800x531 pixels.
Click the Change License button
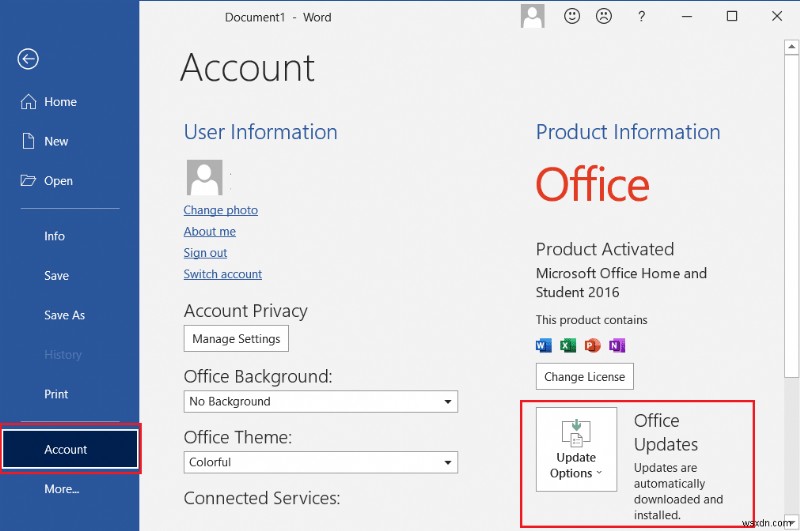[x=585, y=377]
